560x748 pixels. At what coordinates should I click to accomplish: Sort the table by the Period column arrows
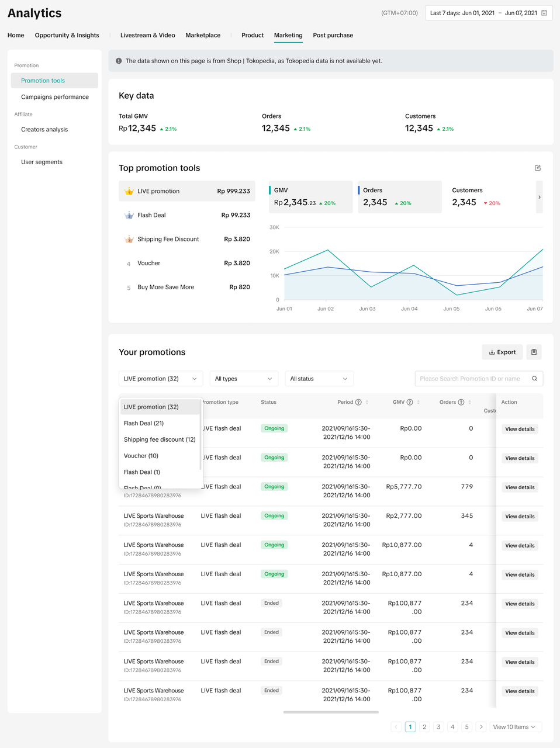(367, 402)
